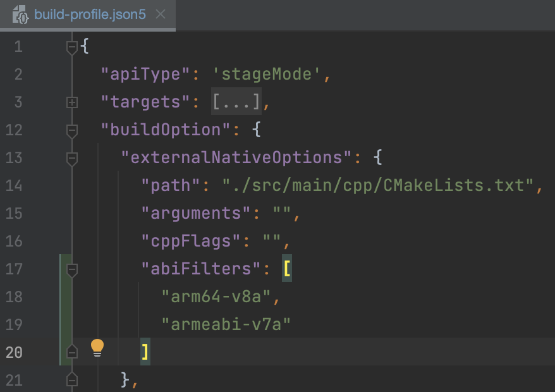Viewport: 555px width, 392px height.
Task: Click line number 14 in the gutter
Action: point(14,186)
